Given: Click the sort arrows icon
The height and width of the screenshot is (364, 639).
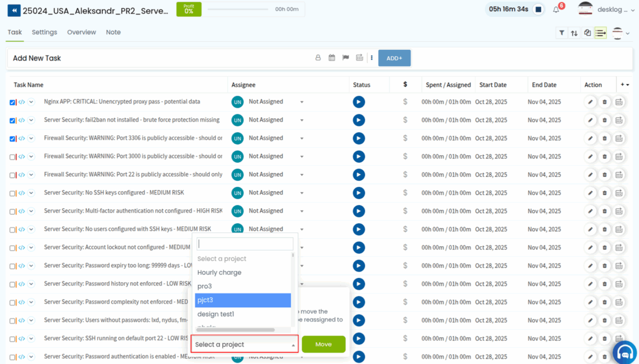Looking at the screenshot, I should (574, 33).
